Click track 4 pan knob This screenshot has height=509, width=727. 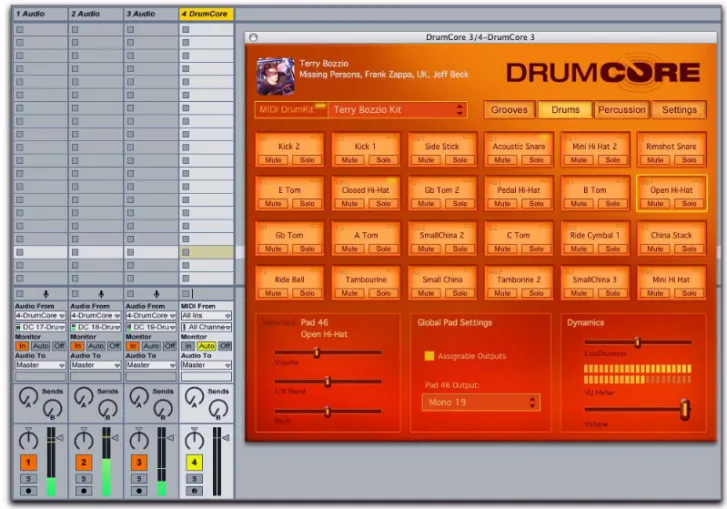click(x=194, y=439)
